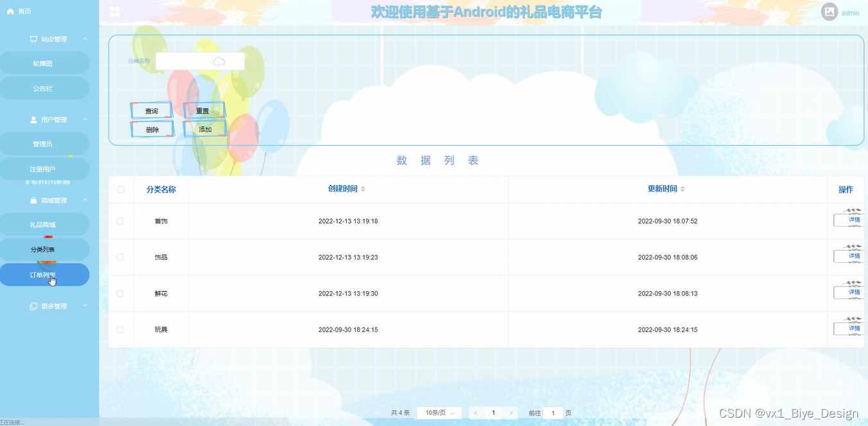This screenshot has width=868, height=426.
Task: Click creation time 2022-12-13 13:19:23
Action: pos(348,257)
